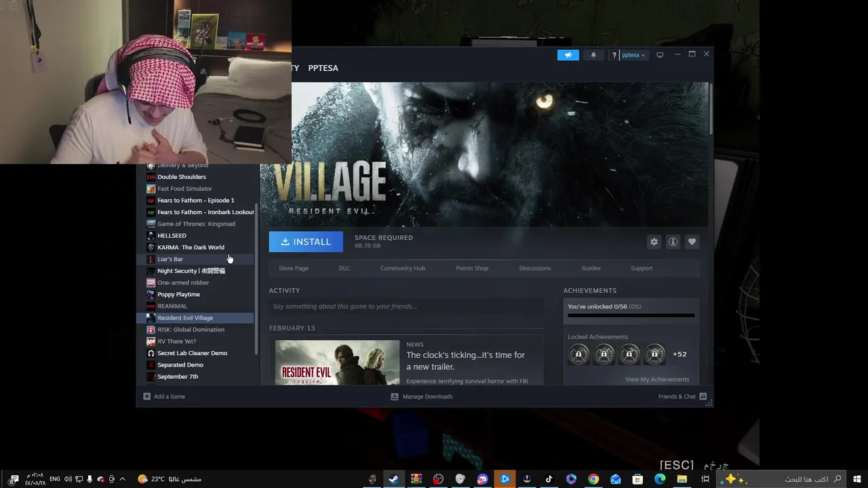The image size is (868, 488).
Task: Open Steam from the Windows taskbar
Action: pyautogui.click(x=393, y=479)
